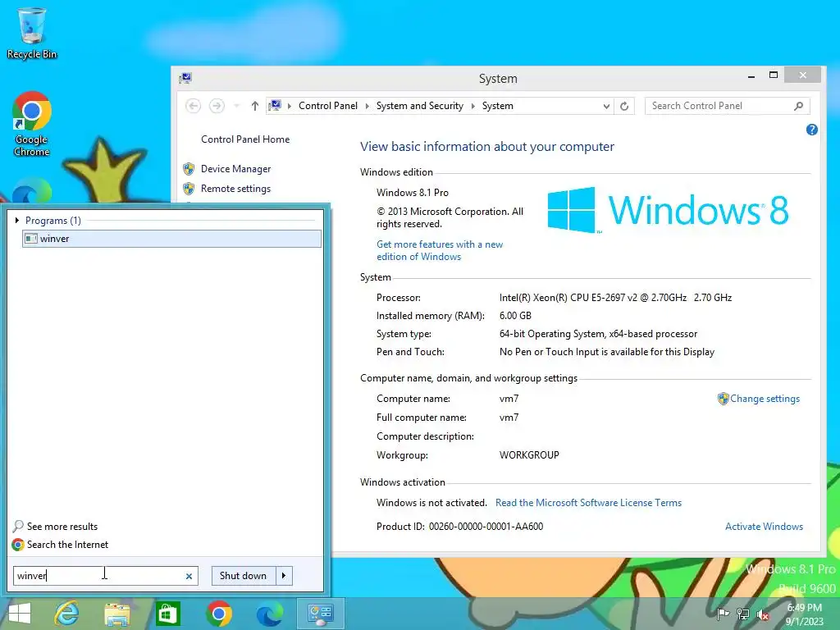Image resolution: width=840 pixels, height=630 pixels.
Task: Launch Internet Explorer from the taskbar
Action: coord(67,614)
